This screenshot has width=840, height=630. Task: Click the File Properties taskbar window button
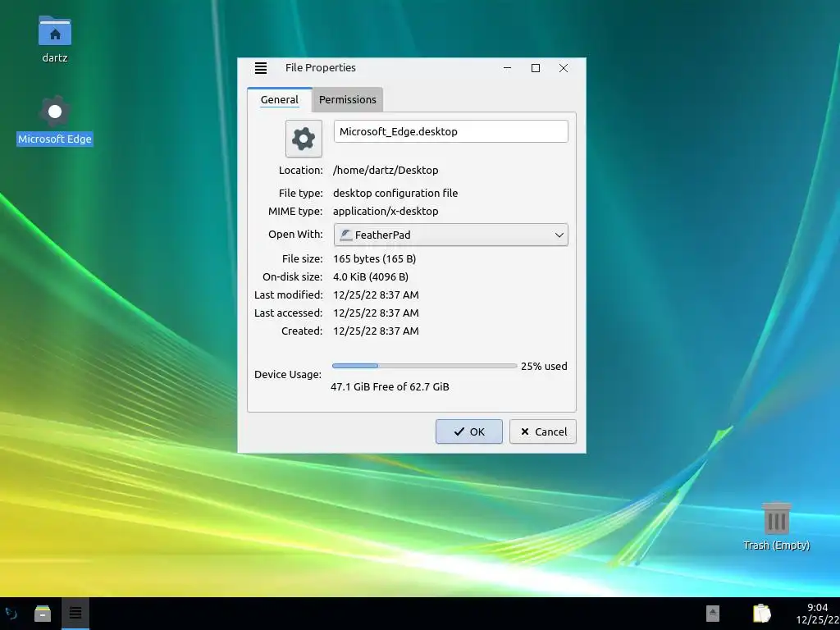[75, 614]
